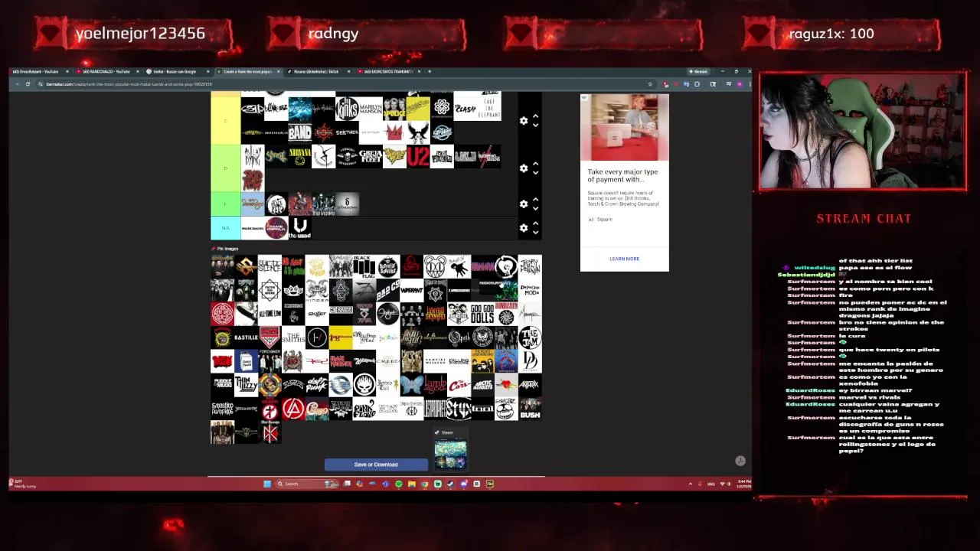Pick the Linkin Park logo from pool
This screenshot has width=980, height=551.
point(293,409)
